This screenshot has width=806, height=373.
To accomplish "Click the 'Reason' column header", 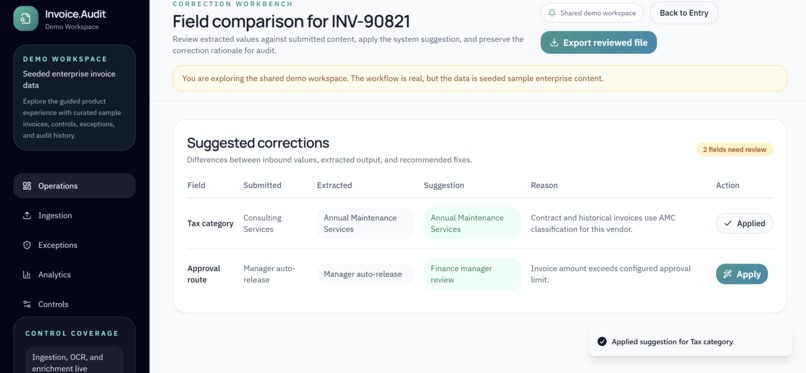I will [544, 185].
